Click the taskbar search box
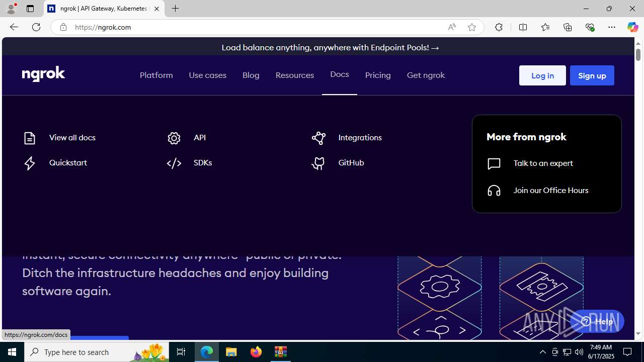Image resolution: width=644 pixels, height=362 pixels. pyautogui.click(x=97, y=352)
